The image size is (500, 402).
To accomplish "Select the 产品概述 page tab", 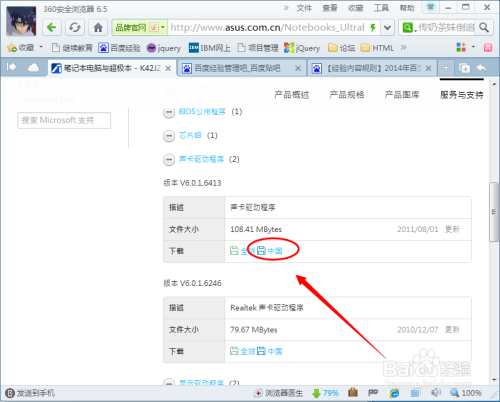I will point(292,95).
